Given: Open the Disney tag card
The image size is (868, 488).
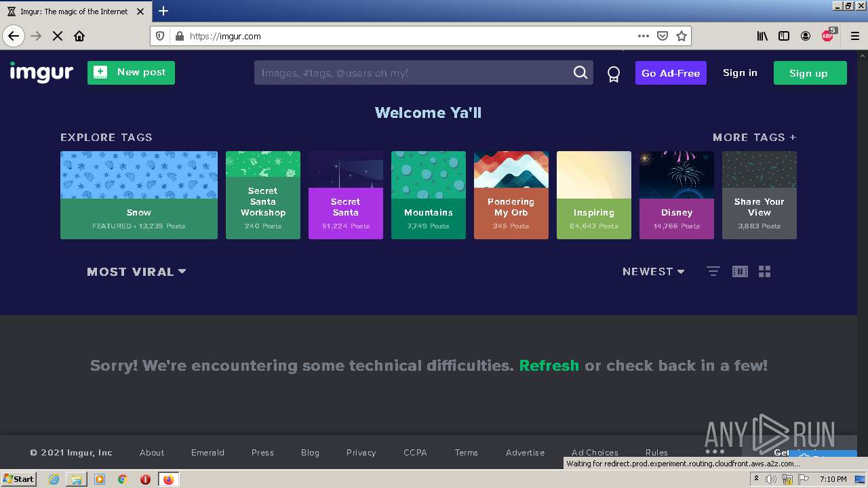Looking at the screenshot, I should tap(677, 195).
